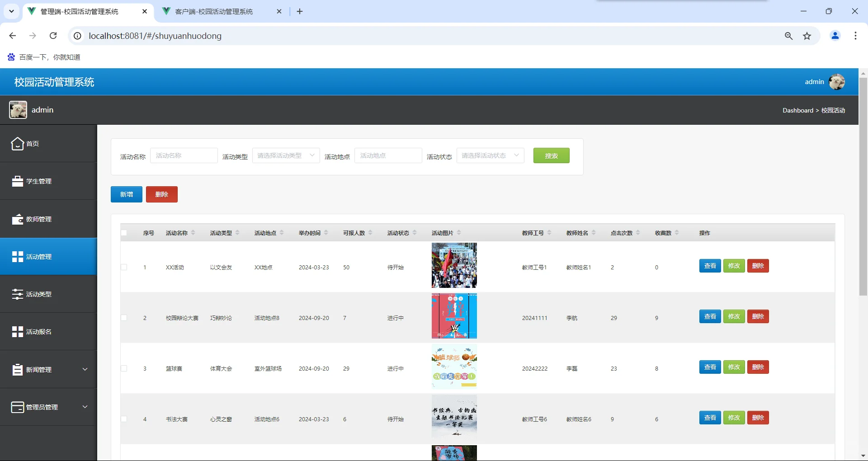Check the row checkbox for XX活动
Image resolution: width=868 pixels, height=461 pixels.
[124, 267]
